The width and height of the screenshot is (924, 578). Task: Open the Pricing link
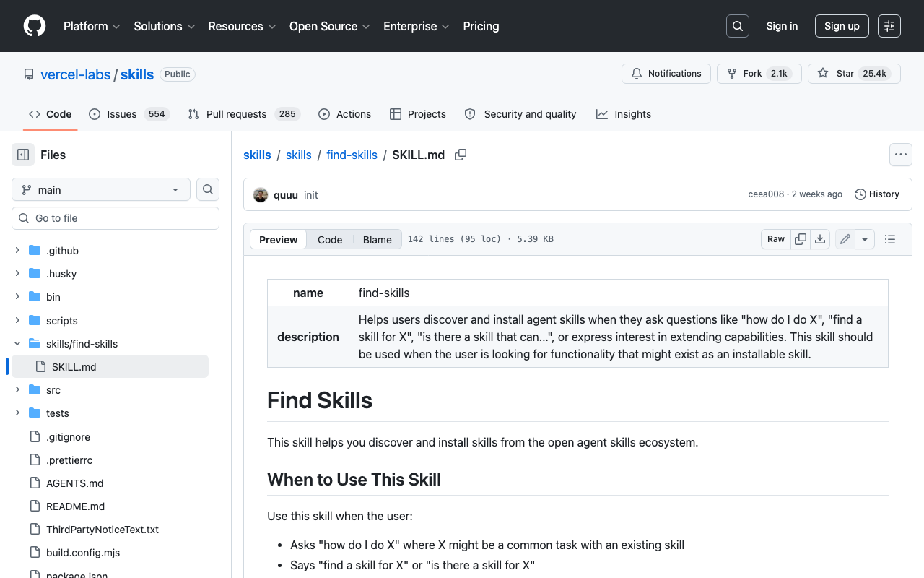click(x=481, y=26)
